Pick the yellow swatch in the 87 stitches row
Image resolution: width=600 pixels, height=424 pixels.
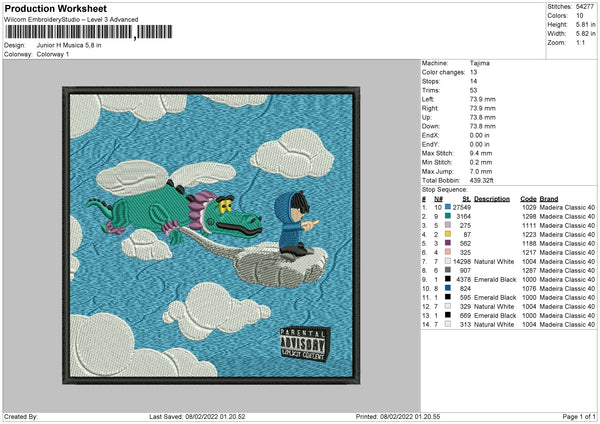[448, 234]
